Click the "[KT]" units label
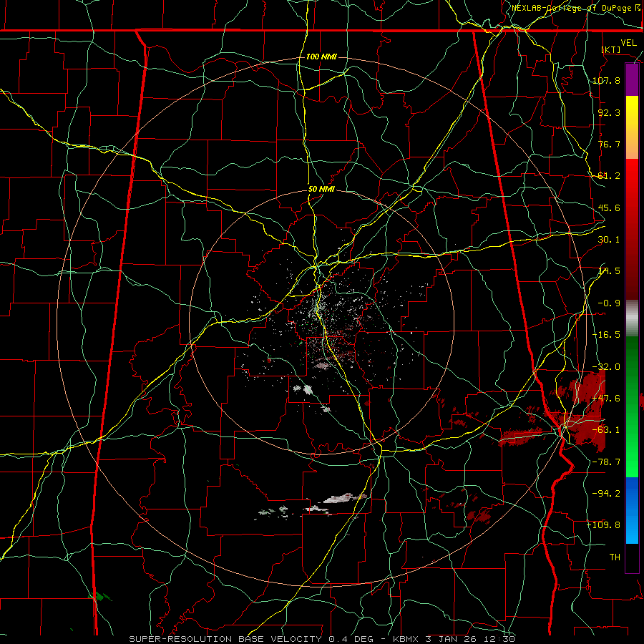The image size is (644, 644). (611, 49)
